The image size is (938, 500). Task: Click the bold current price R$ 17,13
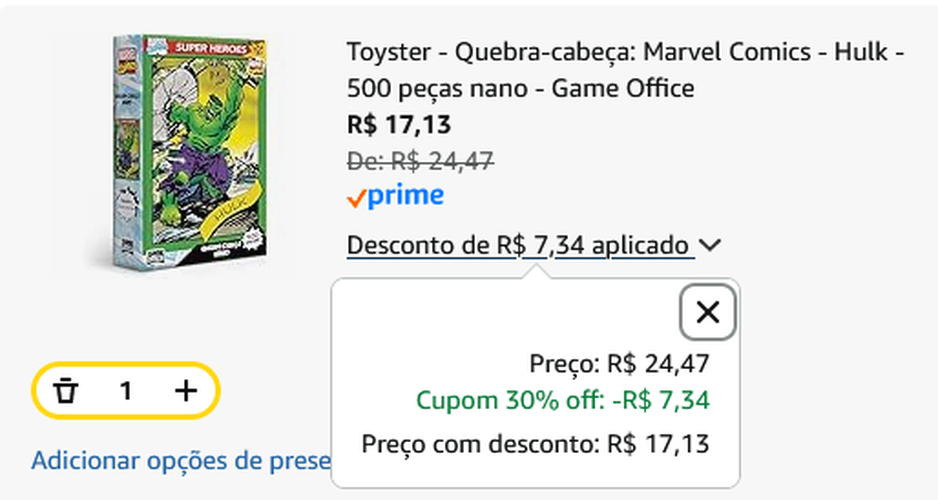(399, 125)
